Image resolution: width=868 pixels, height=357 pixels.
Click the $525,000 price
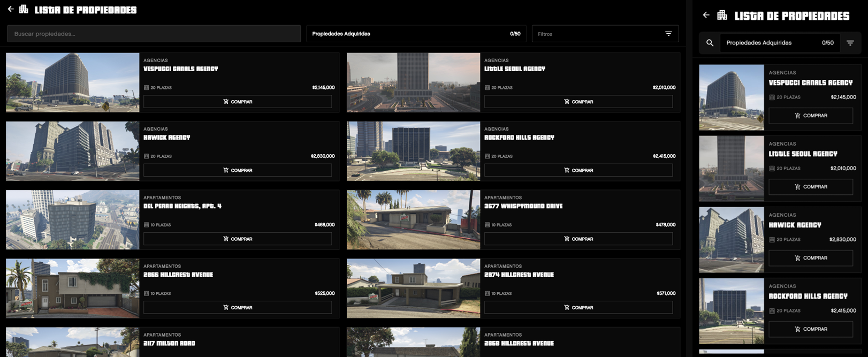point(325,293)
